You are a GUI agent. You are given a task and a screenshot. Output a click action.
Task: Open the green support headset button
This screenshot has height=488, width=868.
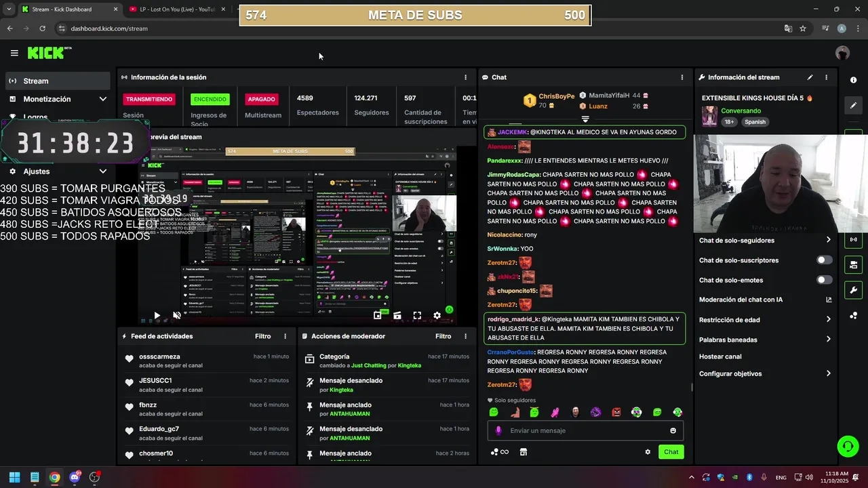848,446
